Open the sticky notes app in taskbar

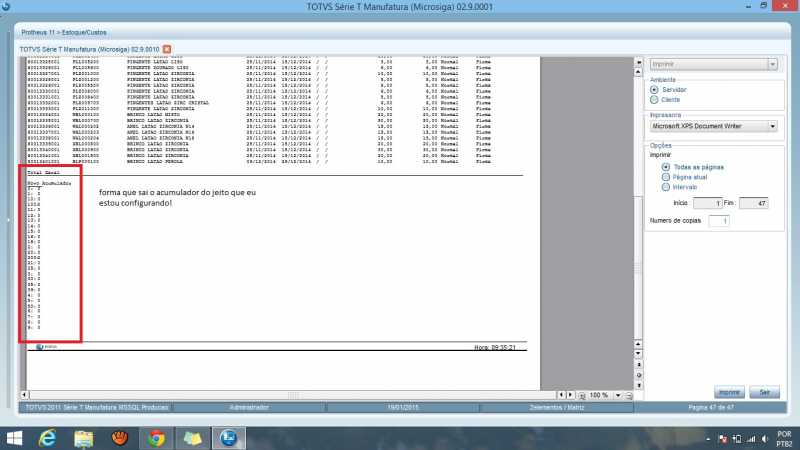[192, 438]
